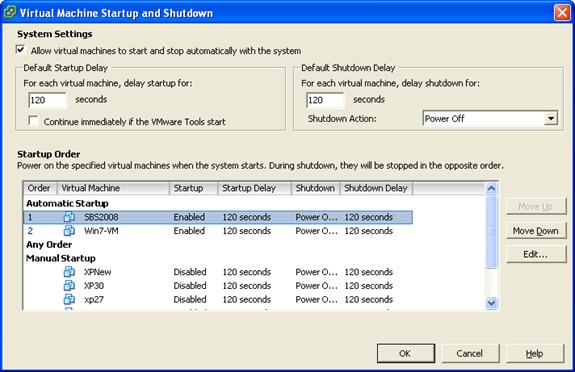575x372 pixels.
Task: Click the XP30 virtual machine icon
Action: coord(69,285)
